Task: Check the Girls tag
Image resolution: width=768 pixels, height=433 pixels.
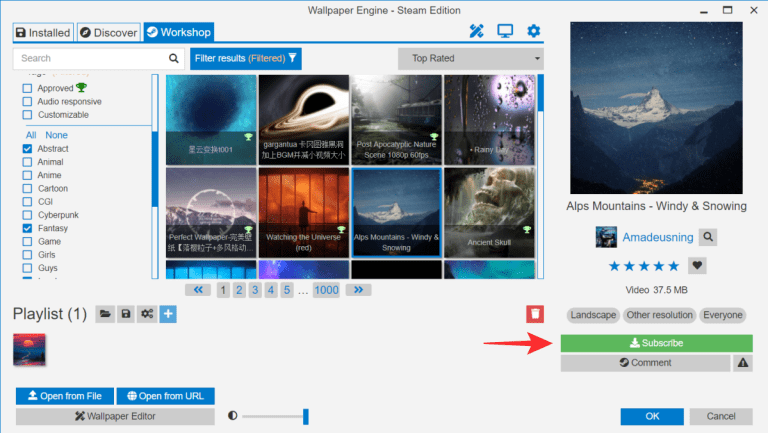Action: pos(27,254)
